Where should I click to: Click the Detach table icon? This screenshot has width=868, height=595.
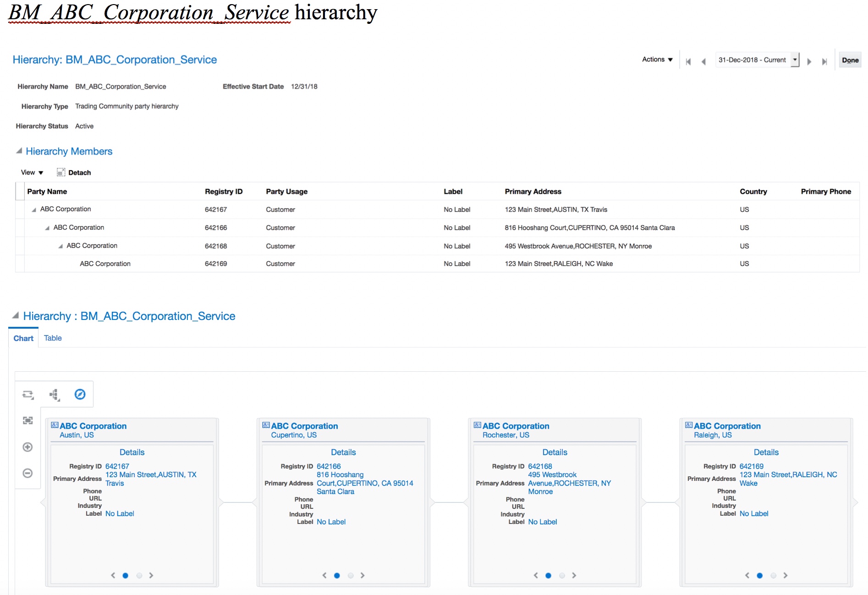click(61, 172)
